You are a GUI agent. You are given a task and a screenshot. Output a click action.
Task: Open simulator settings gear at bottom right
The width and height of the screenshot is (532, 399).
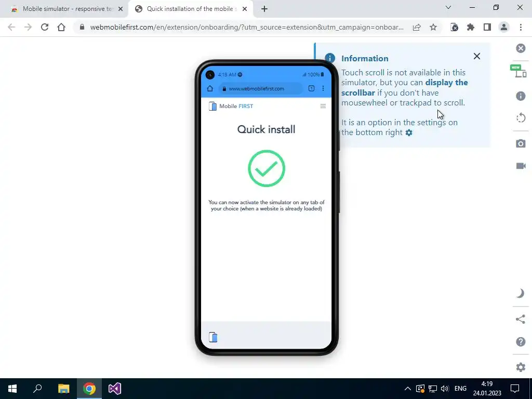click(521, 367)
